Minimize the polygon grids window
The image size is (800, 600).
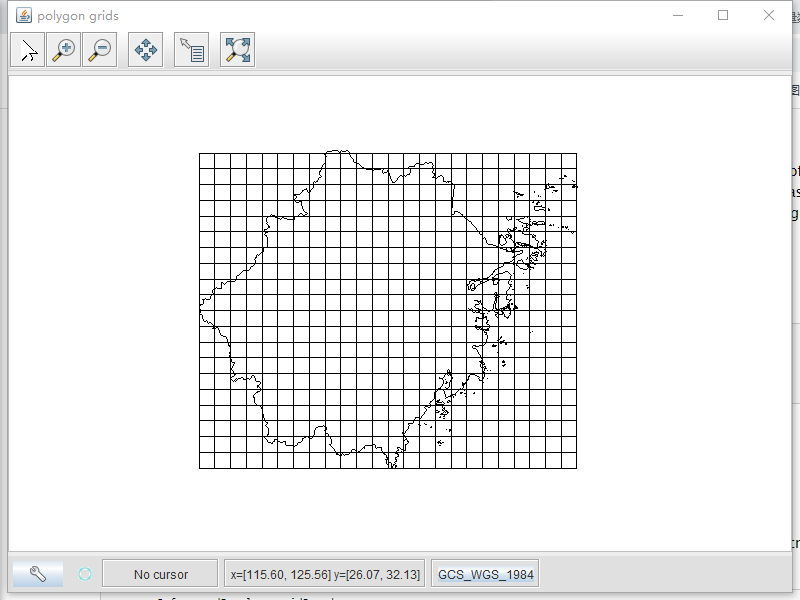tap(677, 15)
